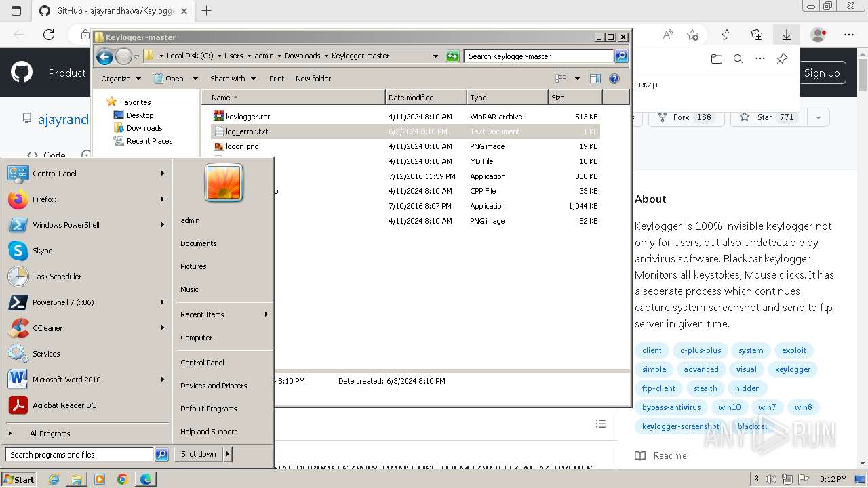Expand Firefox jump list arrow

click(163, 199)
